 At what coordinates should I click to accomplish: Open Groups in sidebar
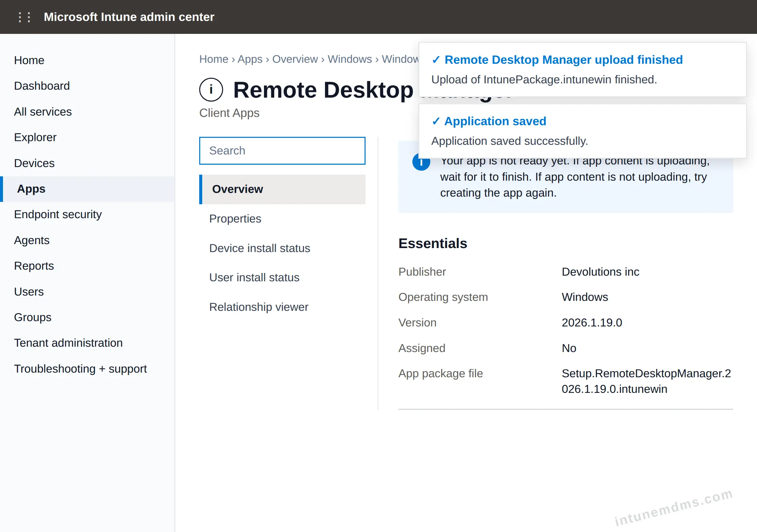(x=33, y=317)
